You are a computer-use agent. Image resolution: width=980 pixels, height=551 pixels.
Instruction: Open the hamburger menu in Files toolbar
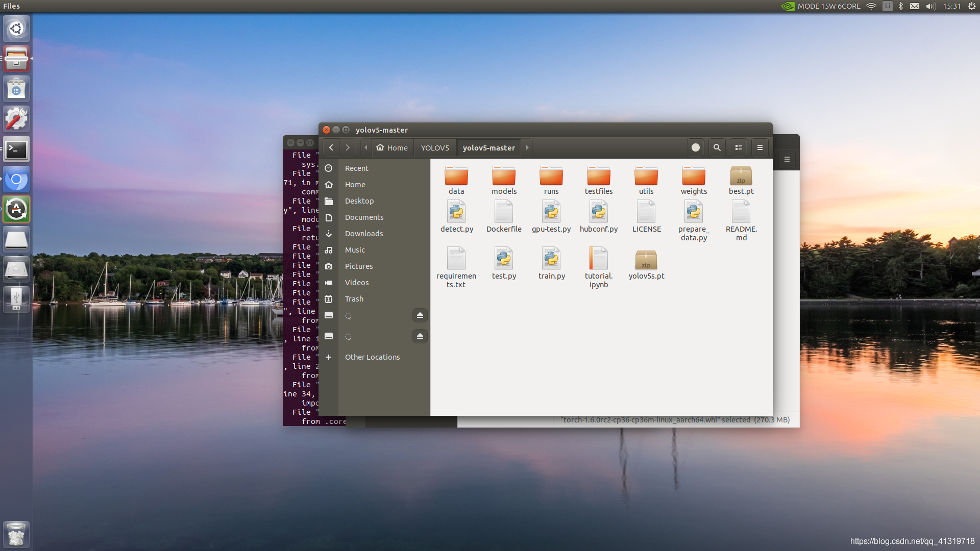click(x=759, y=147)
